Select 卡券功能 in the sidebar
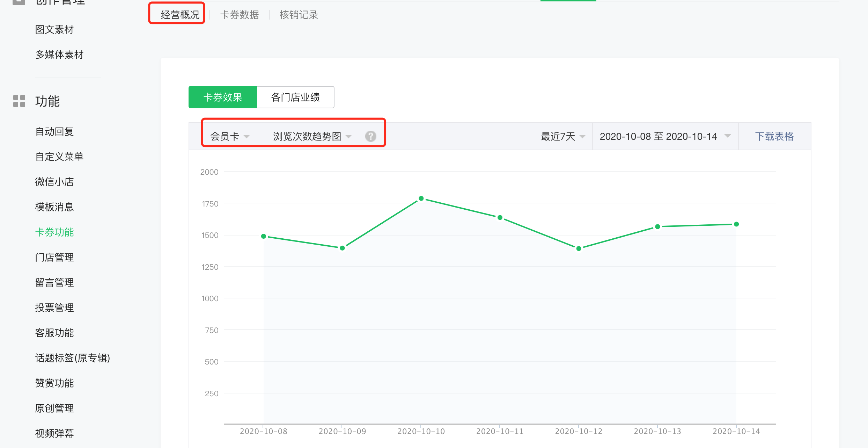 [54, 232]
